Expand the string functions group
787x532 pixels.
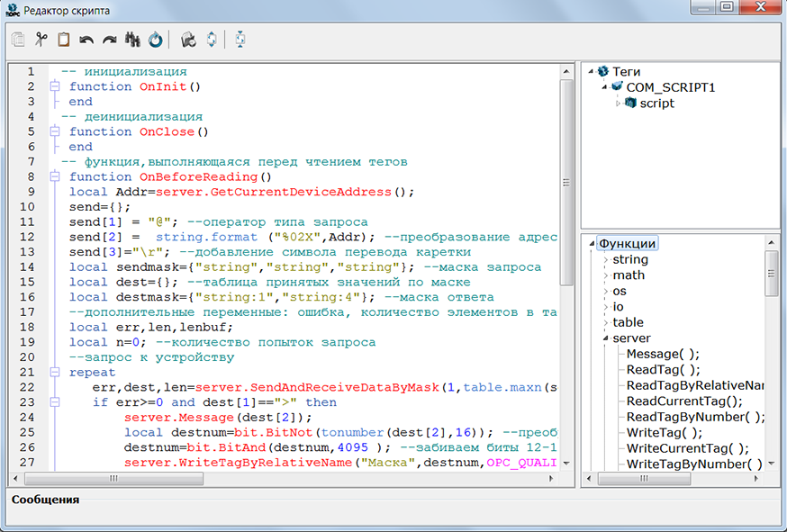click(x=604, y=259)
